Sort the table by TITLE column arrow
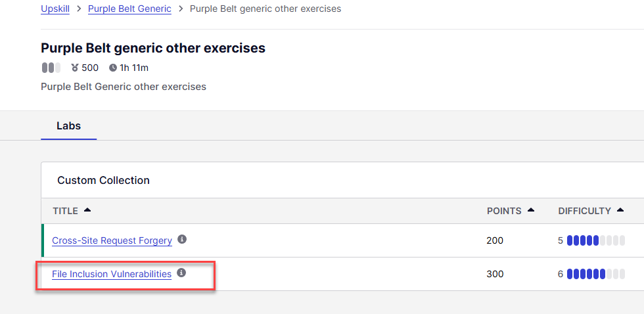Image resolution: width=644 pixels, height=314 pixels. [x=87, y=211]
